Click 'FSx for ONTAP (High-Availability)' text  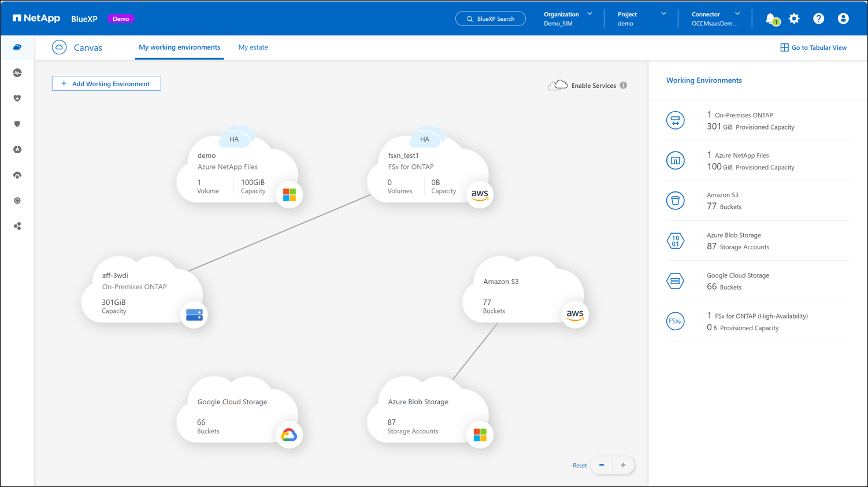[x=761, y=316]
